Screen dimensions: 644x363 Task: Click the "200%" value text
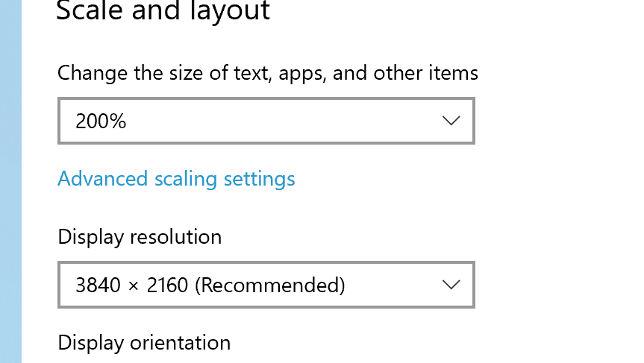[101, 121]
